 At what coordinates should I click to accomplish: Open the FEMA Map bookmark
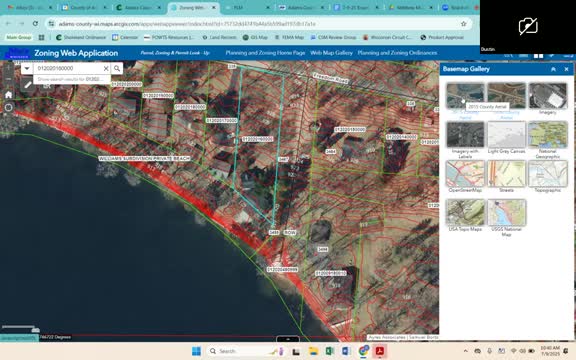click(289, 37)
